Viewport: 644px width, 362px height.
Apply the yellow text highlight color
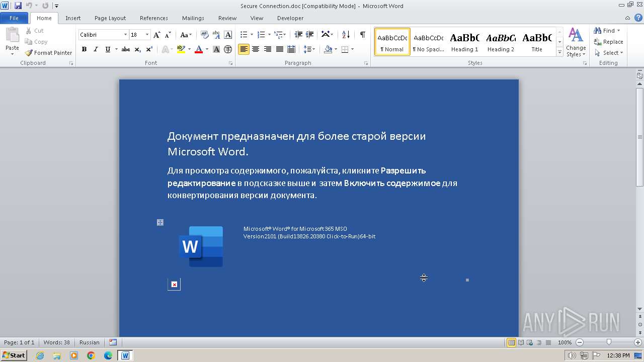(x=181, y=49)
